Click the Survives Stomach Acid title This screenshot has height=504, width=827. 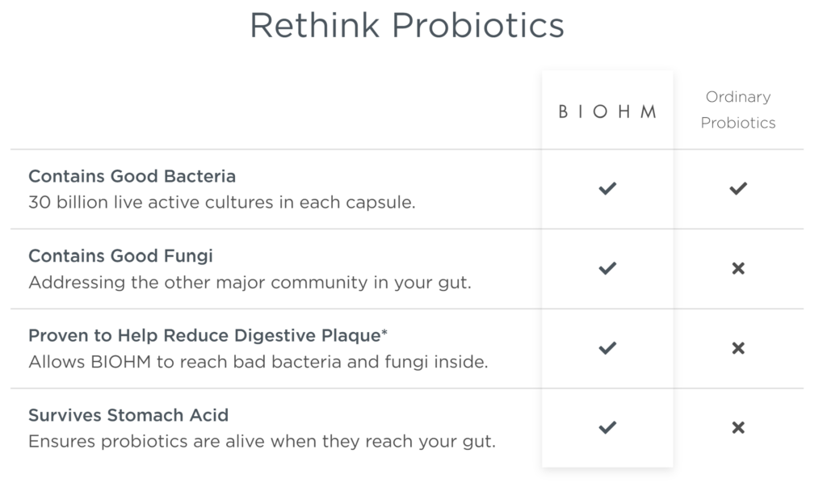pos(128,415)
